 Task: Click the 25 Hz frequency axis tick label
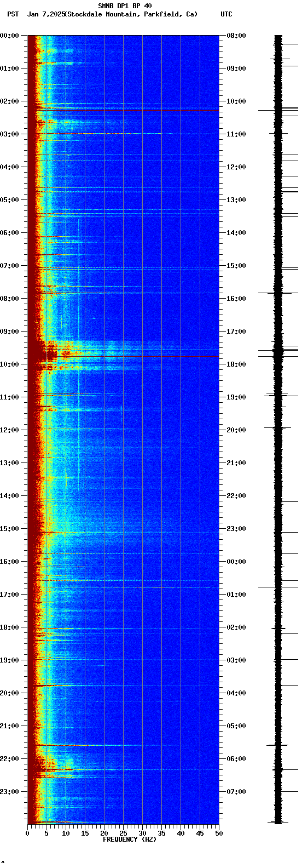click(x=123, y=833)
